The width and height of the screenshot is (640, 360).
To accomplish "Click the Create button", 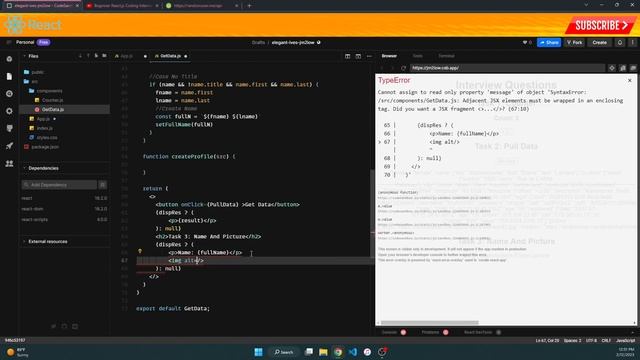I will pos(599,42).
